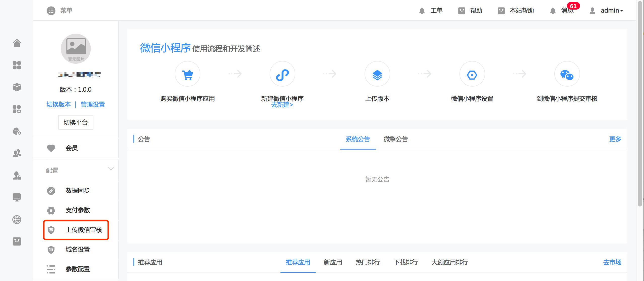Screen dimensions: 644x281
Task: Click the bag icon beside 帮助
Action: click(x=461, y=11)
